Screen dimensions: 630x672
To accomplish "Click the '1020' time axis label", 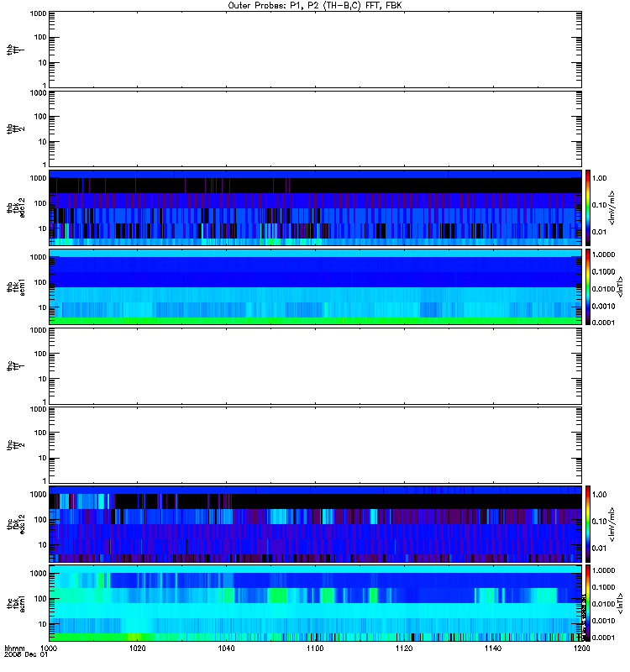I will (137, 648).
